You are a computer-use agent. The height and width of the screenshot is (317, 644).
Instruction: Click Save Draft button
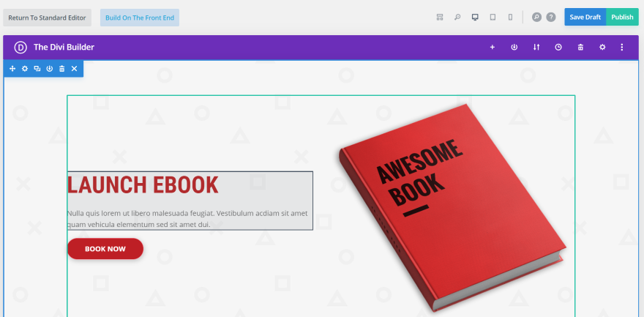(585, 17)
